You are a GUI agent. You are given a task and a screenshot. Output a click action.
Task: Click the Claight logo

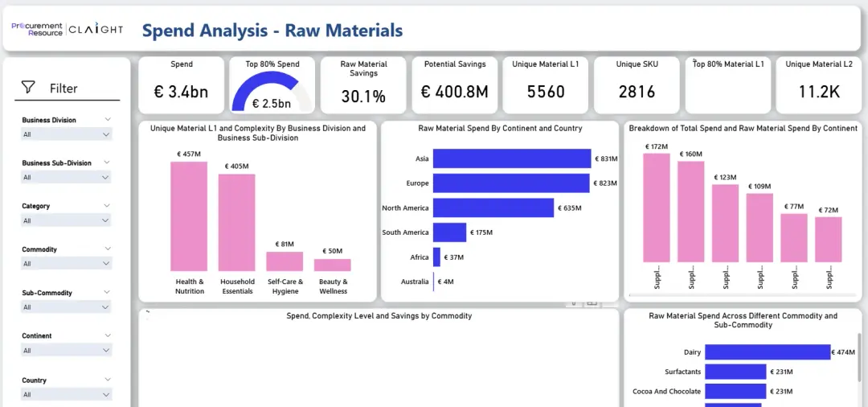[96, 29]
